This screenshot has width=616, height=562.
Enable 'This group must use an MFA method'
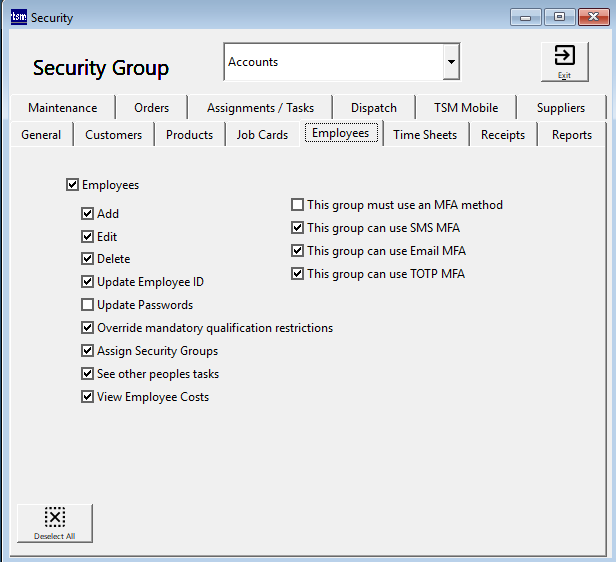point(298,205)
